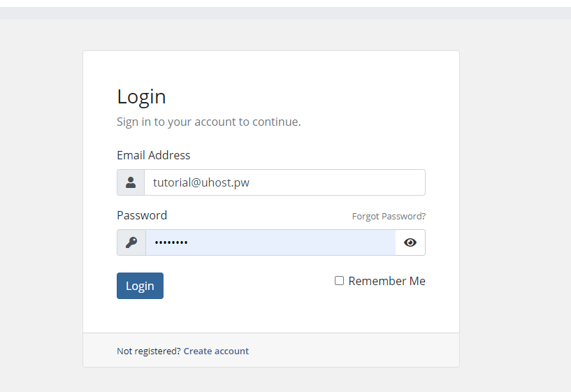Click the large Login heading

coord(141,97)
